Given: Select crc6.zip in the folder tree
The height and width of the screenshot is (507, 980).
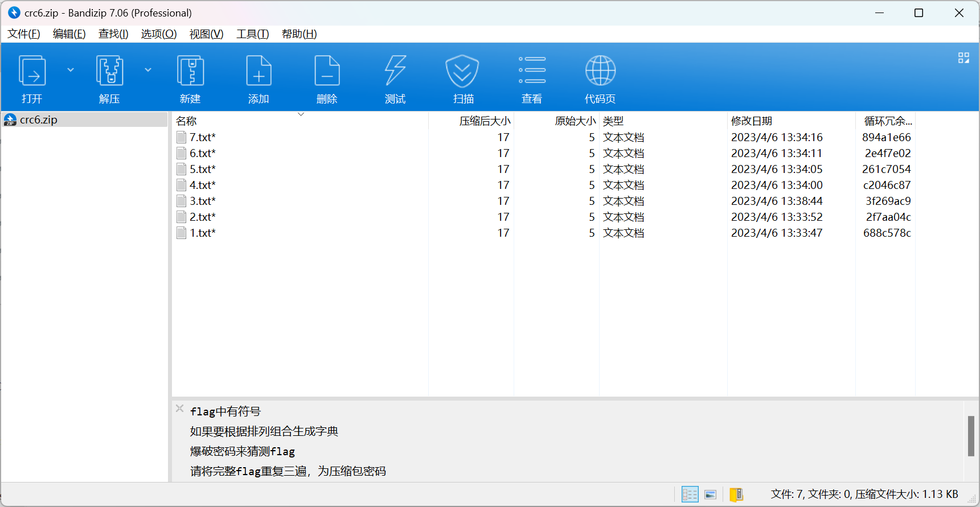Looking at the screenshot, I should coord(85,119).
